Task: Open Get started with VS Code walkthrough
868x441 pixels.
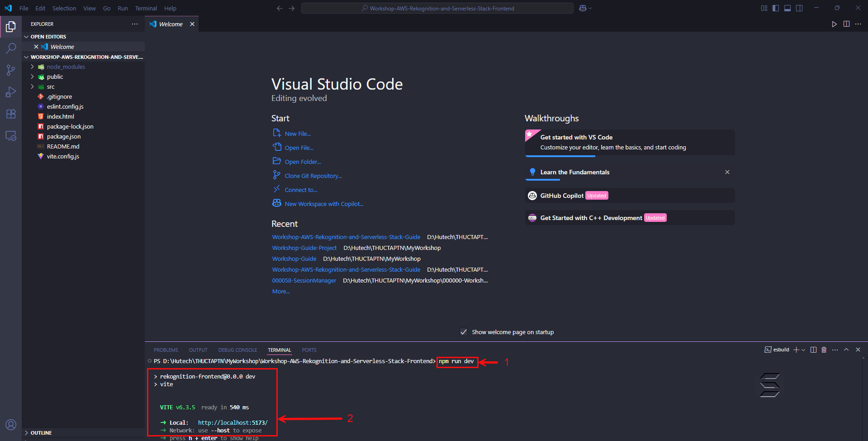Action: [630, 142]
